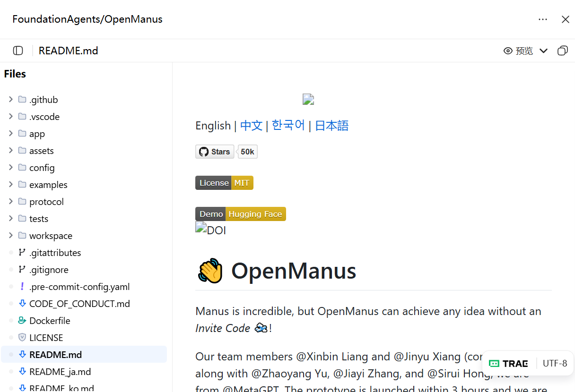Click the app folder icon
Image resolution: width=575 pixels, height=392 pixels.
tap(22, 133)
